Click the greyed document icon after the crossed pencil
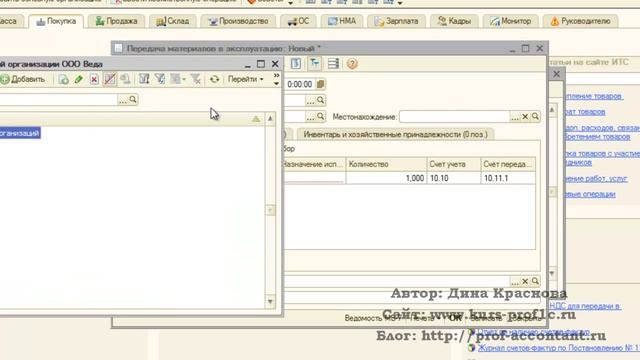The height and width of the screenshot is (360, 640). tap(125, 79)
